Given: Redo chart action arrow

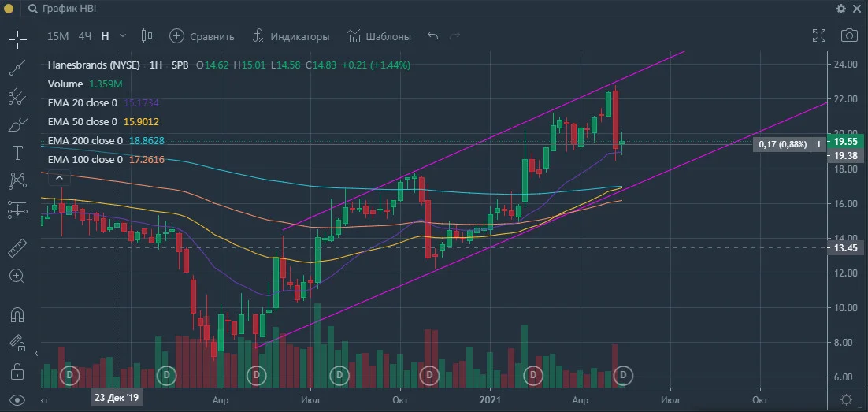Looking at the screenshot, I should [x=454, y=36].
